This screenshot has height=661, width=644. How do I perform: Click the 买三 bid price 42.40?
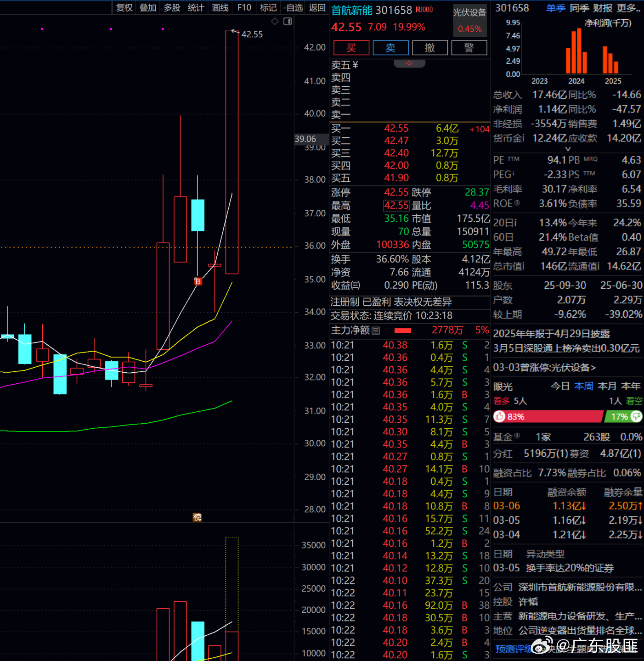click(396, 153)
